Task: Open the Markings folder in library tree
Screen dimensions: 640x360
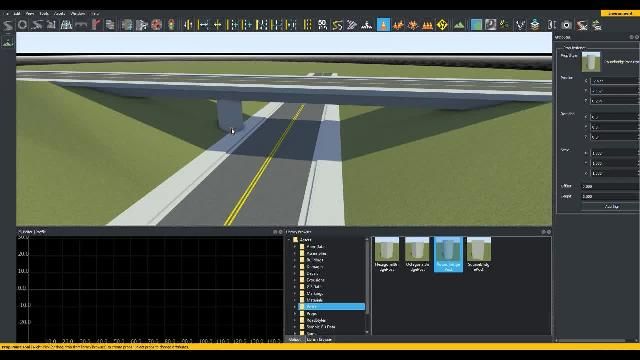Action: click(314, 293)
